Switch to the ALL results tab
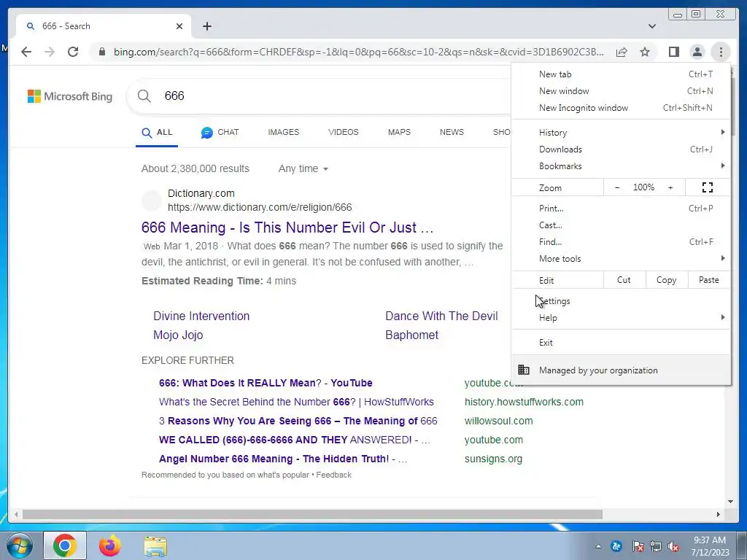Viewport: 747px width, 560px height. coord(157,133)
